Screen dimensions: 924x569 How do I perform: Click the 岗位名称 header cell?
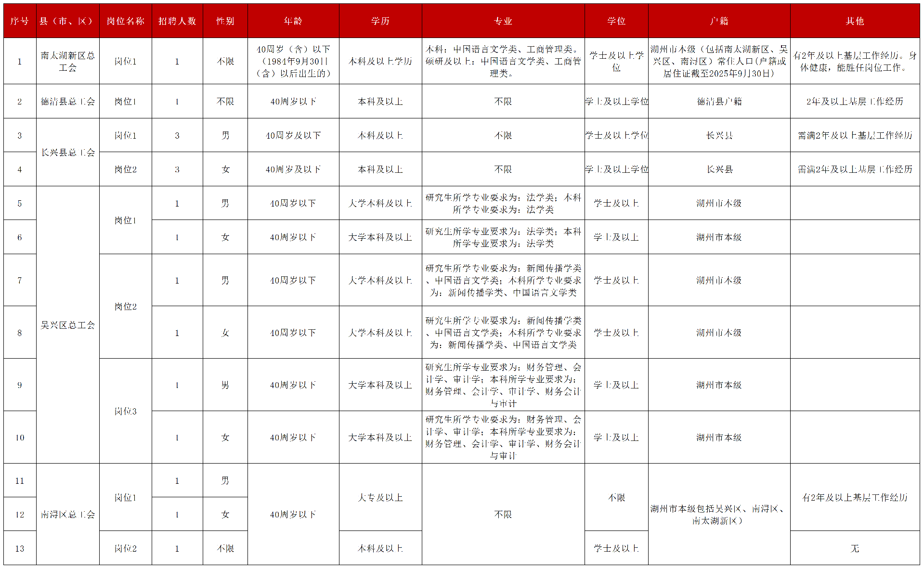(x=126, y=21)
